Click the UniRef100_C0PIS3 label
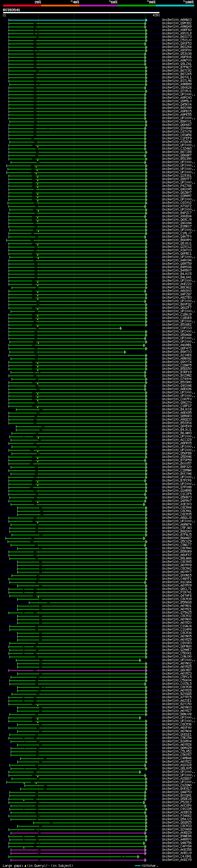 pyautogui.click(x=177, y=328)
